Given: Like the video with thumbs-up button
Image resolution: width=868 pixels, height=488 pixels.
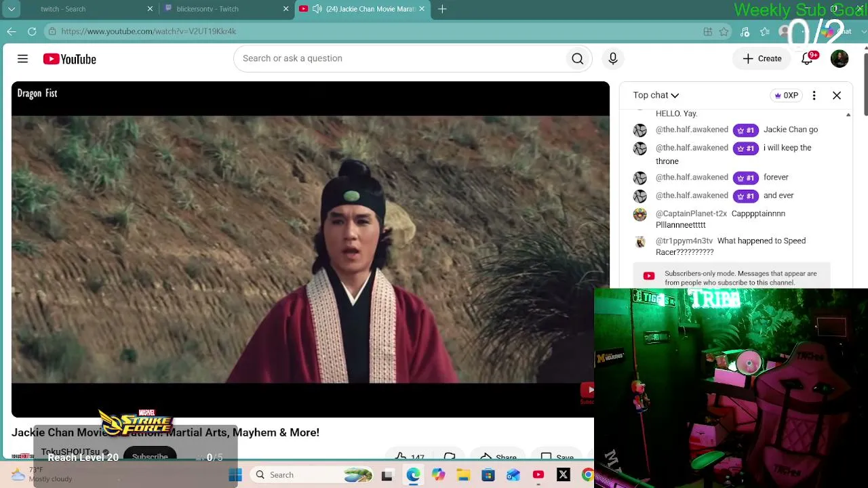Looking at the screenshot, I should [x=410, y=457].
